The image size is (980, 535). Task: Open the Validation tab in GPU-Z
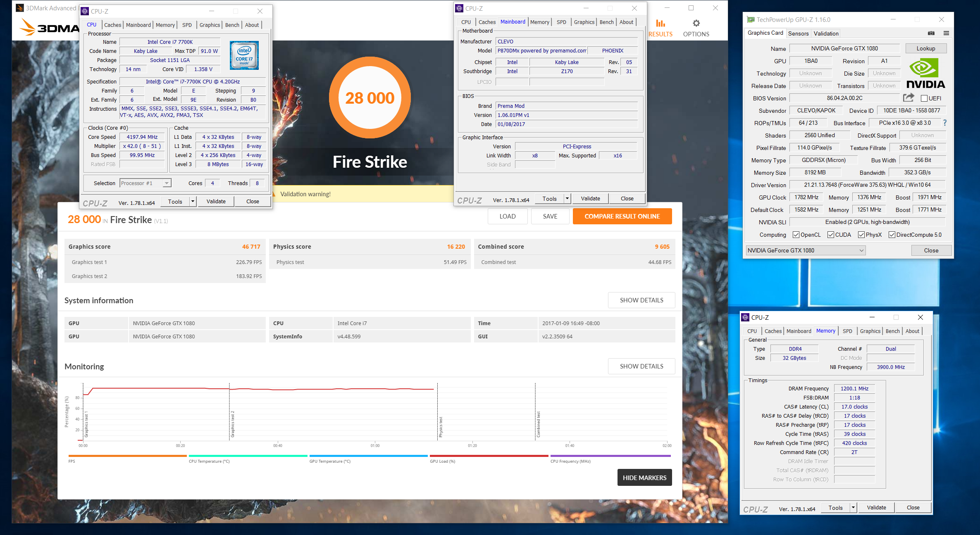coord(826,33)
